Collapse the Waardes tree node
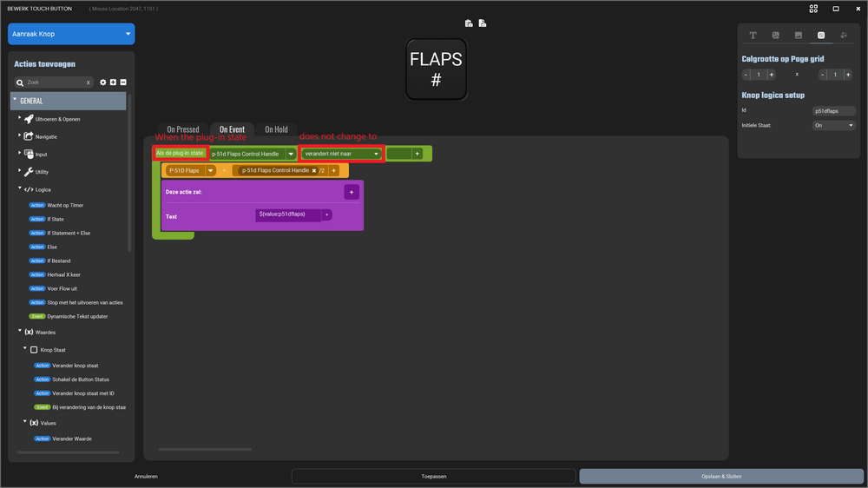The image size is (868, 488). pyautogui.click(x=19, y=331)
